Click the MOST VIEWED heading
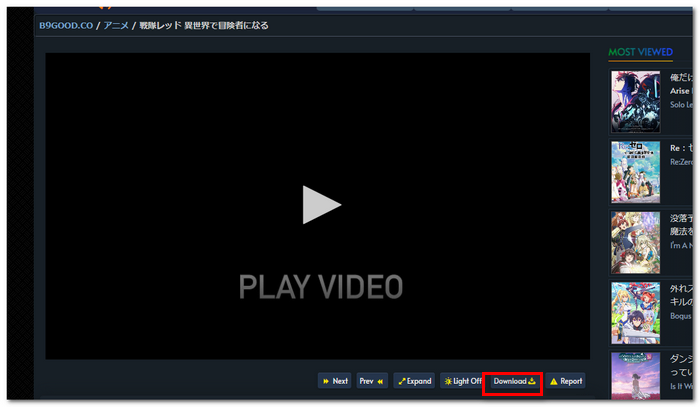The height and width of the screenshot is (407, 700). (641, 52)
